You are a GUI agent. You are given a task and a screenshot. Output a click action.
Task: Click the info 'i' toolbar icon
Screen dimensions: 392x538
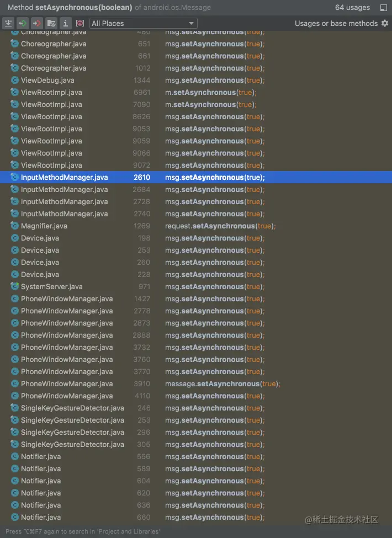[x=65, y=23]
